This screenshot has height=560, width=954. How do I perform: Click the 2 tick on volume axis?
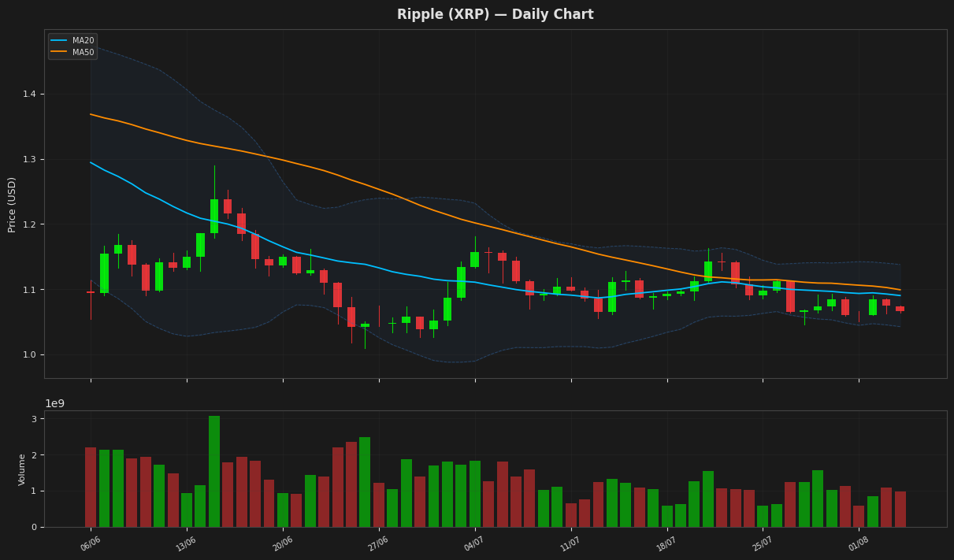(35, 455)
